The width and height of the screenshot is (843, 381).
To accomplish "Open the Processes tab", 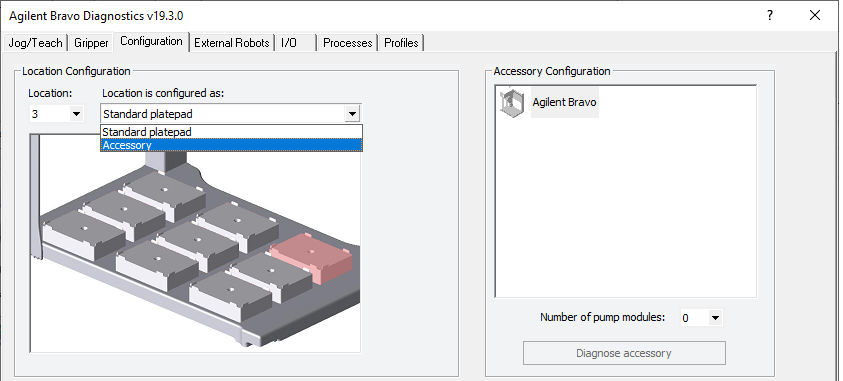I will [x=347, y=43].
